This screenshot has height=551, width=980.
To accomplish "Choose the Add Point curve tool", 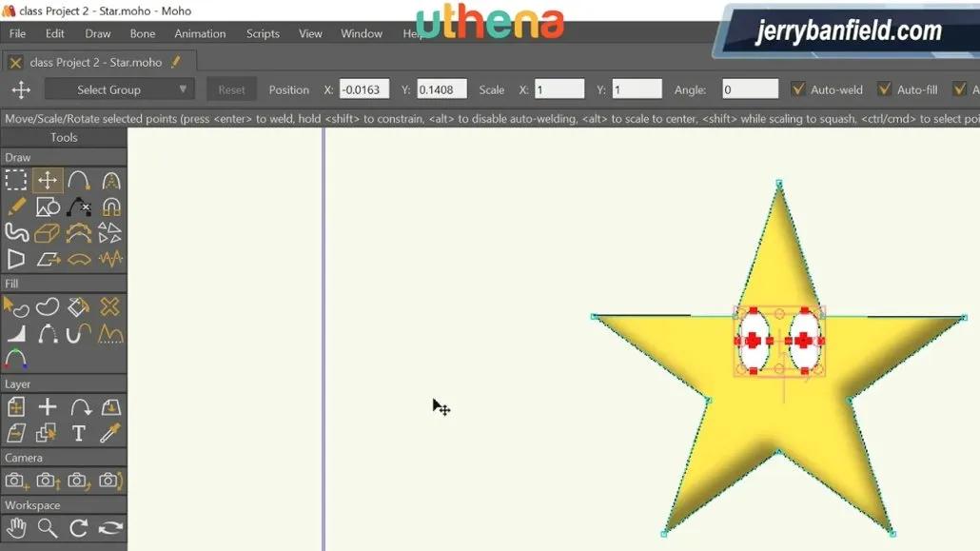I will [79, 180].
